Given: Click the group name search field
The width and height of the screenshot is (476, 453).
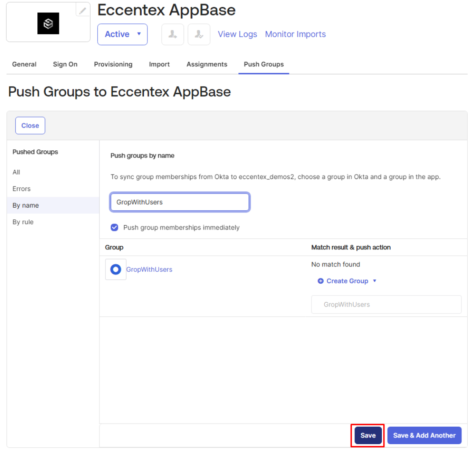Looking at the screenshot, I should (x=180, y=202).
